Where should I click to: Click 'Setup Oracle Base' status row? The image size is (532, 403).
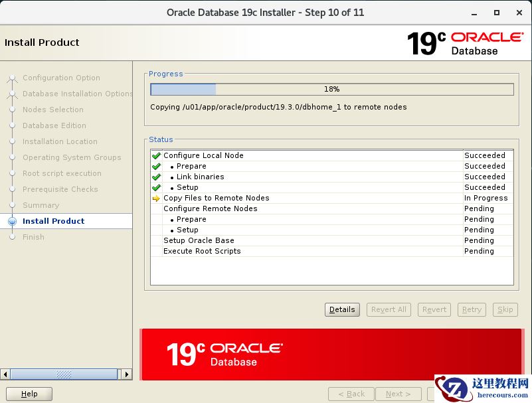(332, 240)
